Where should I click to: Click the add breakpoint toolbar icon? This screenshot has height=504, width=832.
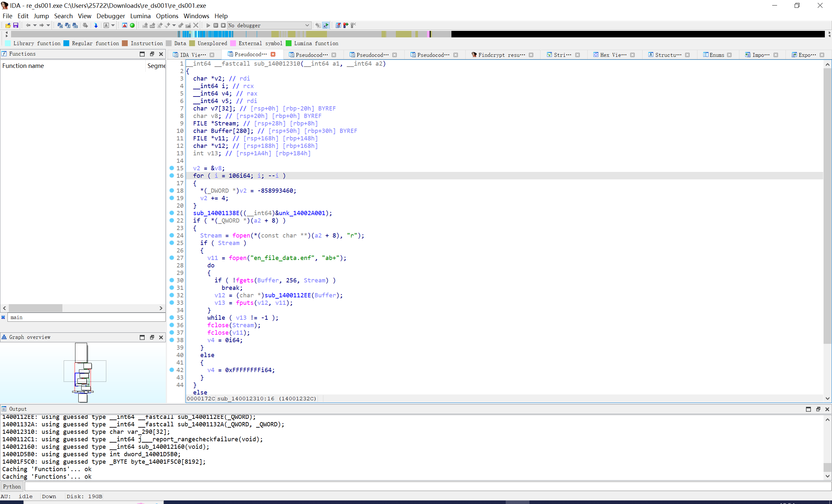(x=345, y=25)
